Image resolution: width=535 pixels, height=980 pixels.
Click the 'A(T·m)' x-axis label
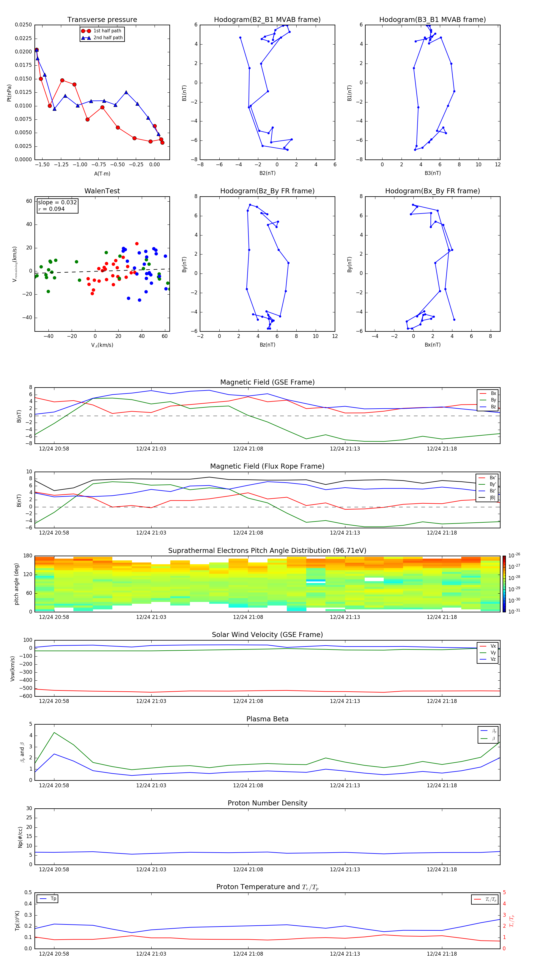tap(102, 173)
